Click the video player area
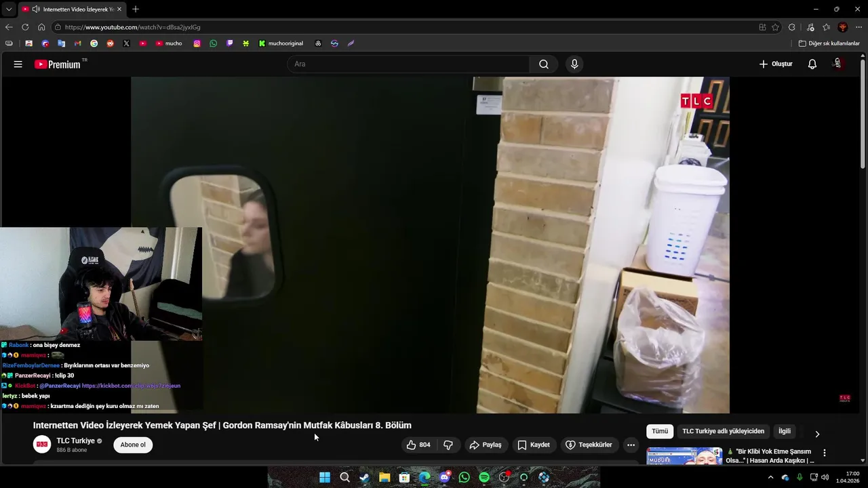The image size is (868, 488). [430, 245]
